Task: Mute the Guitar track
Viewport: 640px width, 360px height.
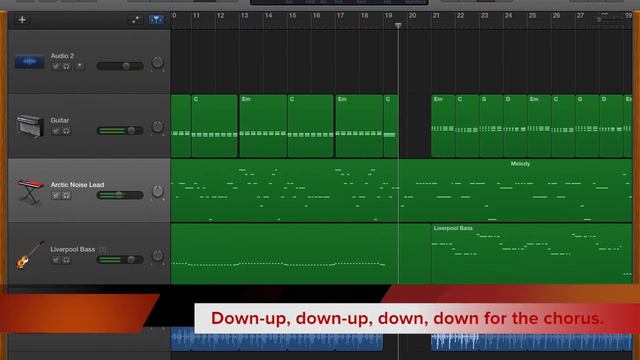Action: pyautogui.click(x=56, y=131)
